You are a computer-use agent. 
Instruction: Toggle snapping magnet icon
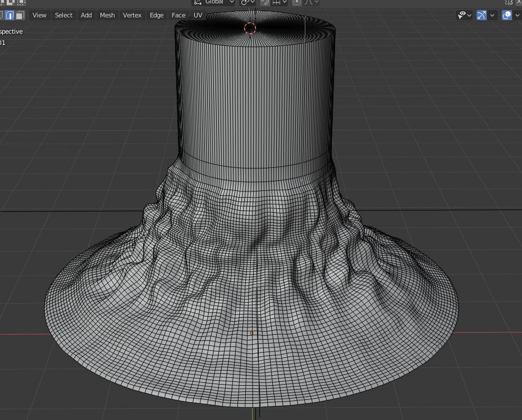[265, 2]
